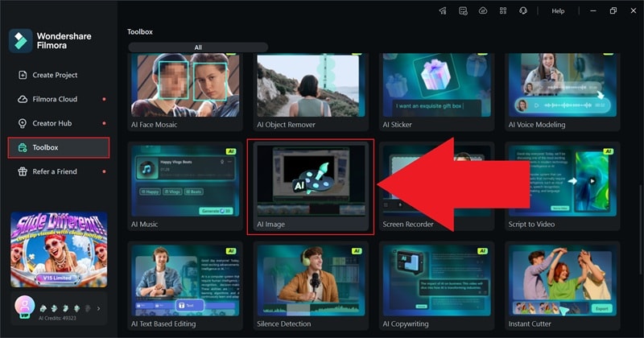
Task: Open the AI Copywriting tool
Action: click(x=436, y=286)
